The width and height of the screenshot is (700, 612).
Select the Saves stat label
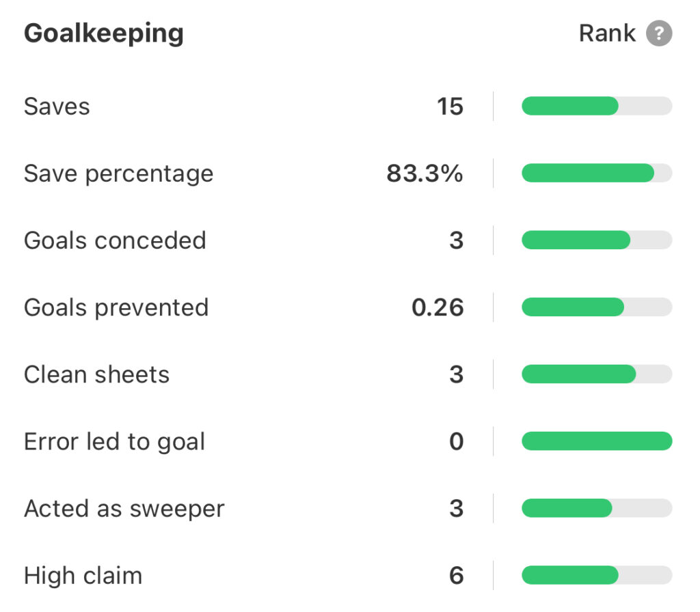(x=57, y=107)
